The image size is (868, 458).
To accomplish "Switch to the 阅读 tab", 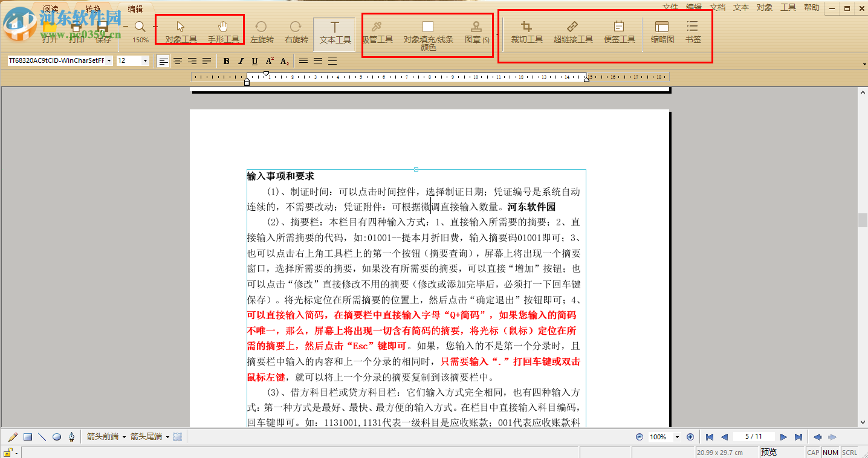I will coord(50,8).
